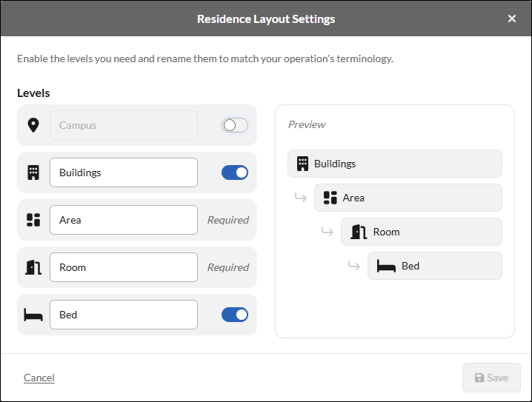Edit the Room level name field

(x=124, y=267)
